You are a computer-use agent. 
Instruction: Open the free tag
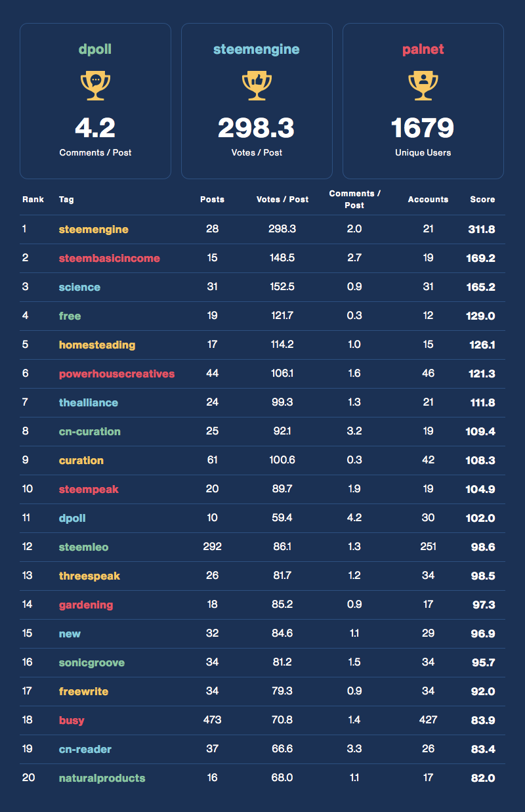[70, 316]
